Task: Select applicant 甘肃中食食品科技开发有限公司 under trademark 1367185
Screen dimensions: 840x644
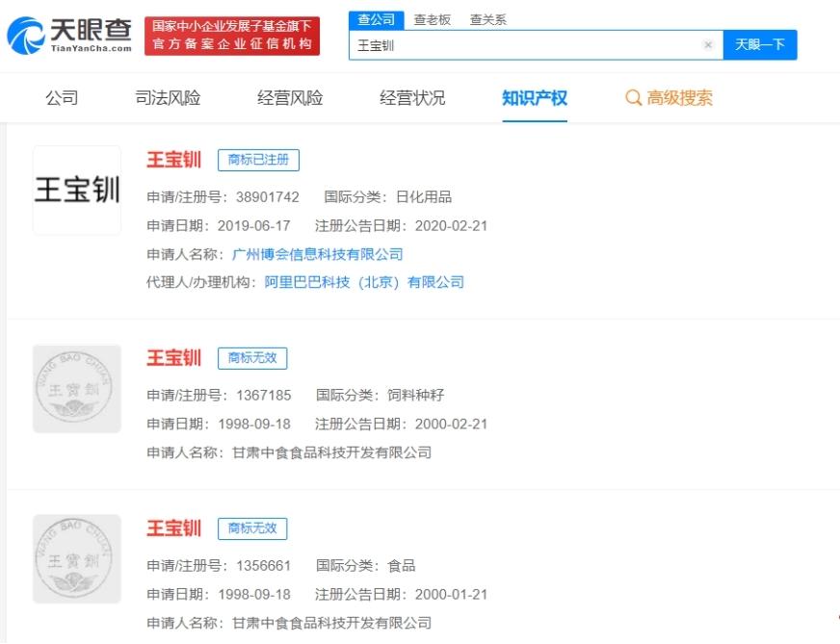Action: point(331,452)
